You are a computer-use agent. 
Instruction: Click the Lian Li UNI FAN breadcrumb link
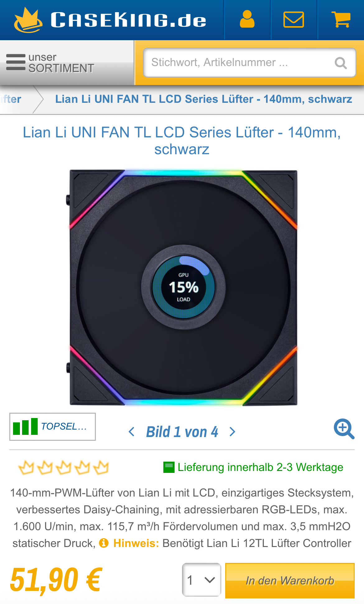point(204,99)
